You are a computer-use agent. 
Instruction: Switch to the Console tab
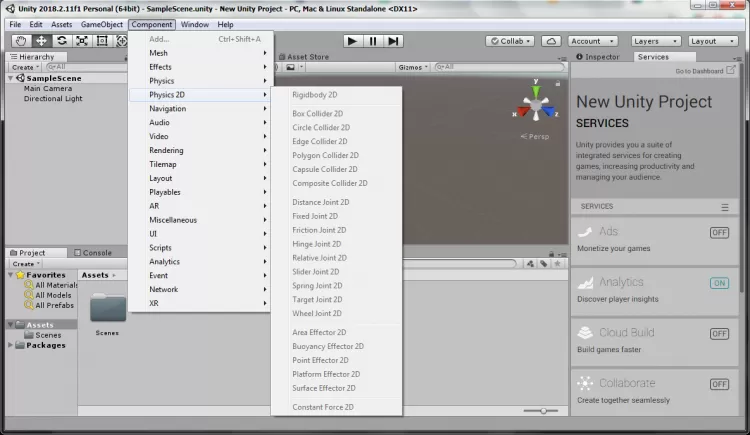[x=93, y=253]
